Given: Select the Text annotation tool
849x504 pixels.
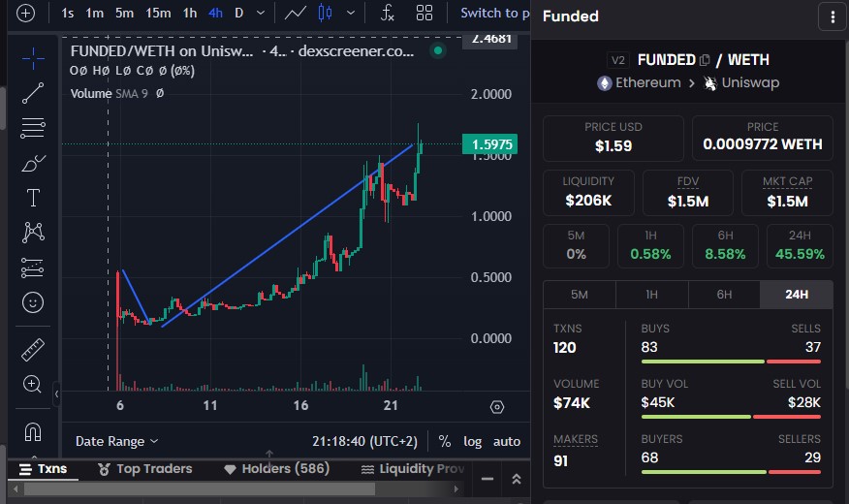Looking at the screenshot, I should tap(33, 198).
